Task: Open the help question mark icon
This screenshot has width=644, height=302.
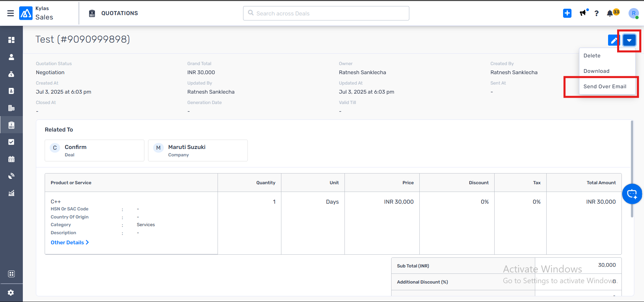Action: [596, 13]
